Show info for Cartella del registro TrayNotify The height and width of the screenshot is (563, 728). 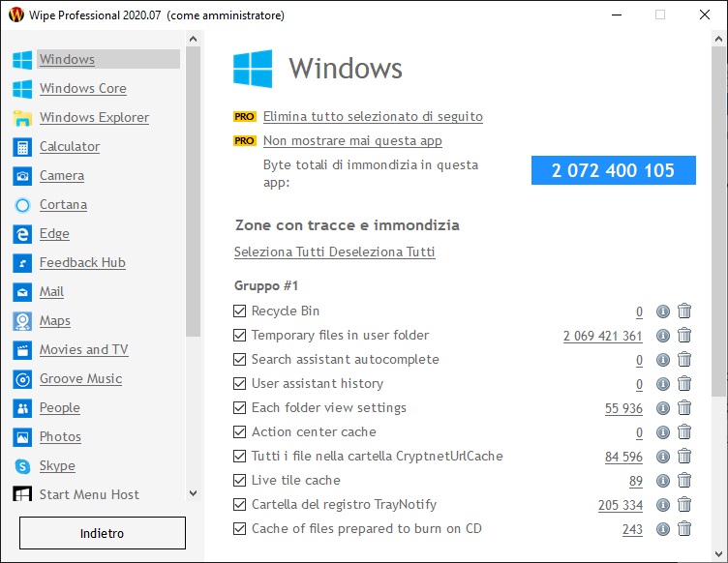(x=663, y=505)
